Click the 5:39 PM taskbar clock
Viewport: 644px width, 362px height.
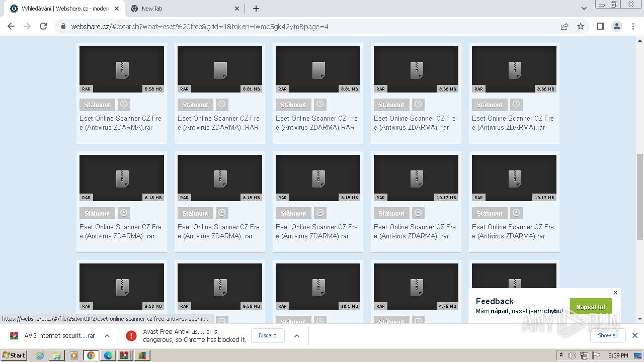(618, 355)
